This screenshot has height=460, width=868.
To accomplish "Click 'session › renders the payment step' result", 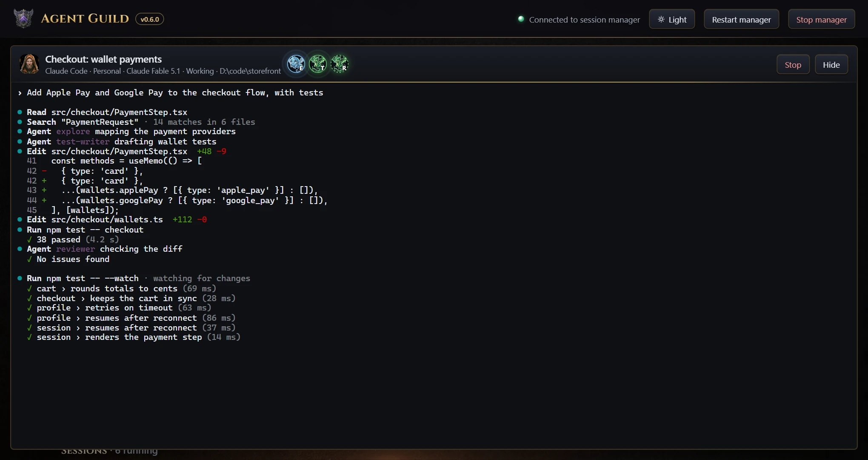I will point(134,337).
